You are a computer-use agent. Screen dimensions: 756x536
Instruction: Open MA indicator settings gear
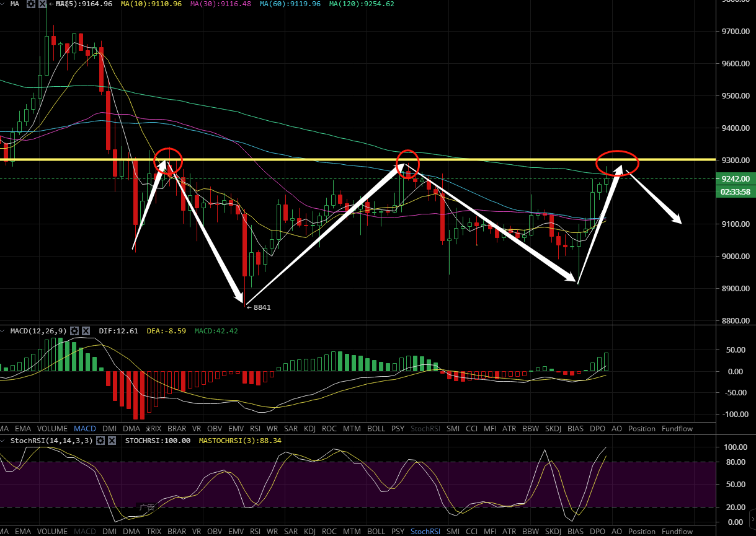(x=30, y=4)
